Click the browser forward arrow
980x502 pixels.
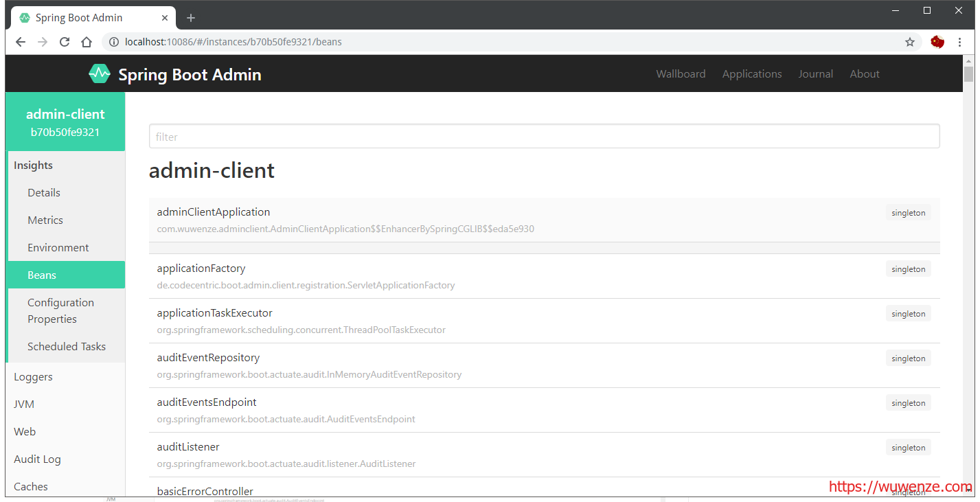43,42
